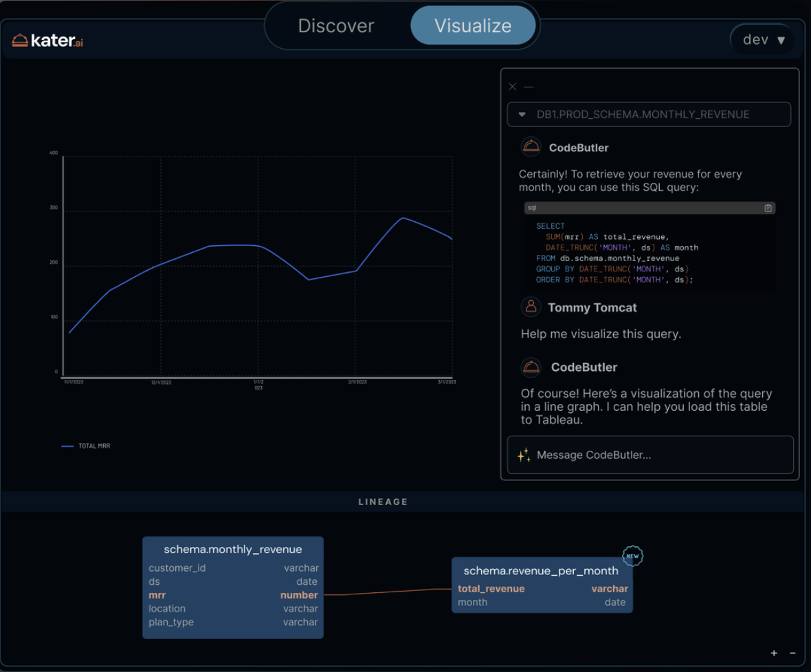Click the sql language label in code block
This screenshot has width=811, height=672.
coord(532,208)
